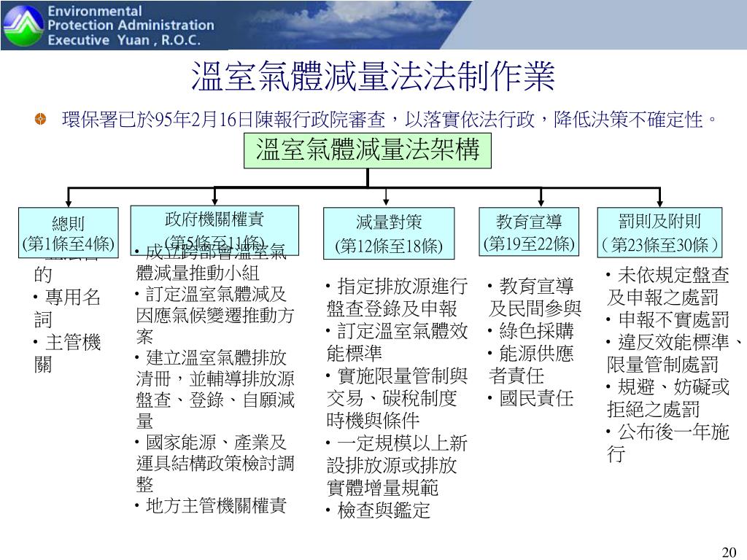747x560 pixels.
Task: Click the bullet 主管機關
Action: point(67,353)
